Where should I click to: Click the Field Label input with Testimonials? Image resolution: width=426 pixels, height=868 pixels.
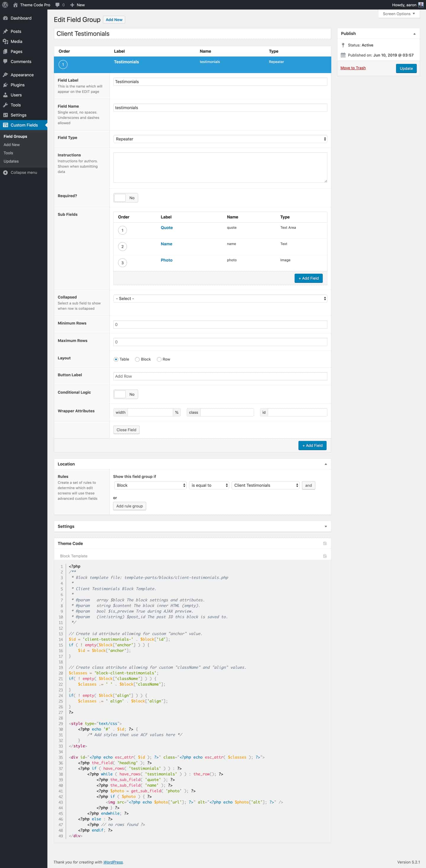point(220,82)
